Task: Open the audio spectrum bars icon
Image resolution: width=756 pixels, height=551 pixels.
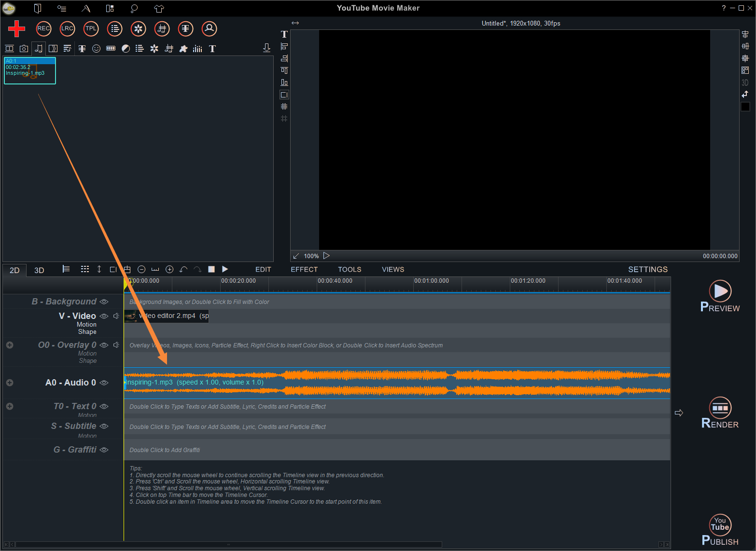Action: coord(197,48)
